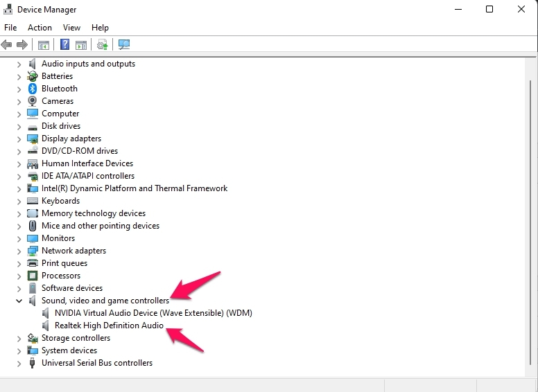
Task: Click the Show/Hide Action Pane toolbar icon
Action: tap(81, 45)
